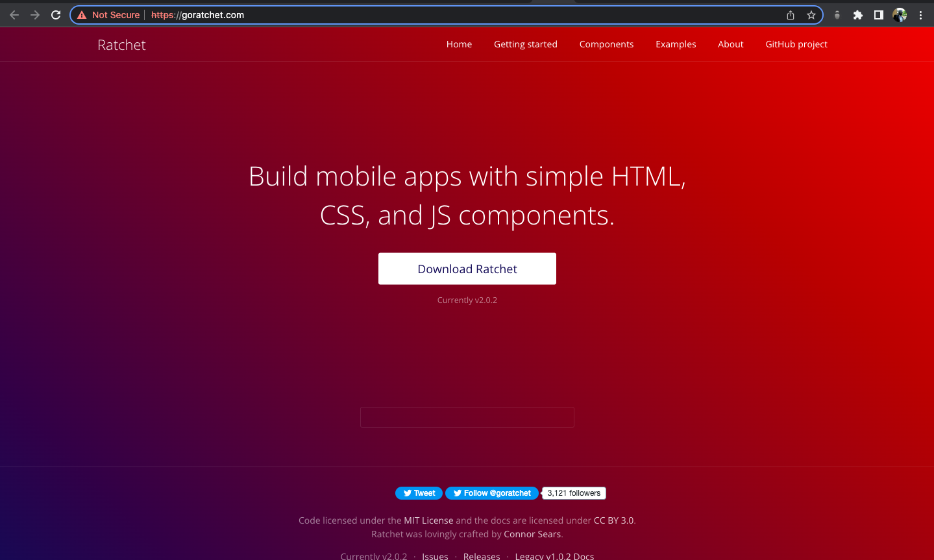Open the Examples nav link
This screenshot has height=560, width=934.
tap(676, 44)
